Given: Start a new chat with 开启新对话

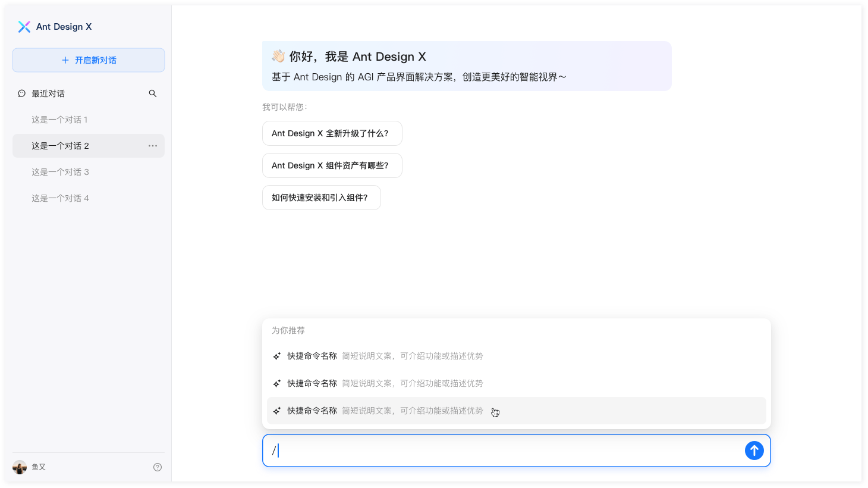Looking at the screenshot, I should tap(89, 60).
